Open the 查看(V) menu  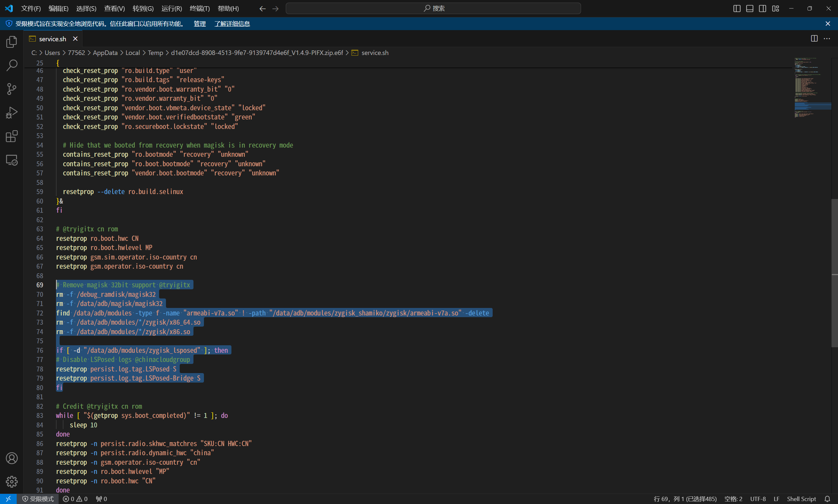pyautogui.click(x=115, y=9)
